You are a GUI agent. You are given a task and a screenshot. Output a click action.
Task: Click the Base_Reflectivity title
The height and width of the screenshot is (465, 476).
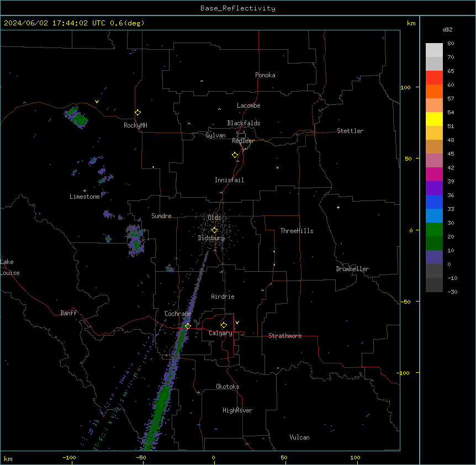[238, 8]
